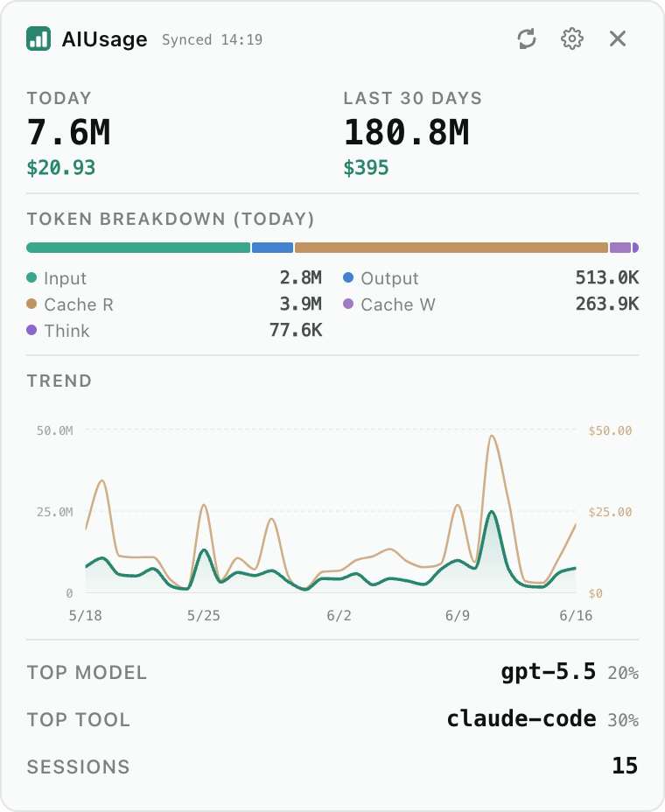Click the 'TODAY' heading
The width and height of the screenshot is (665, 812).
(x=59, y=98)
